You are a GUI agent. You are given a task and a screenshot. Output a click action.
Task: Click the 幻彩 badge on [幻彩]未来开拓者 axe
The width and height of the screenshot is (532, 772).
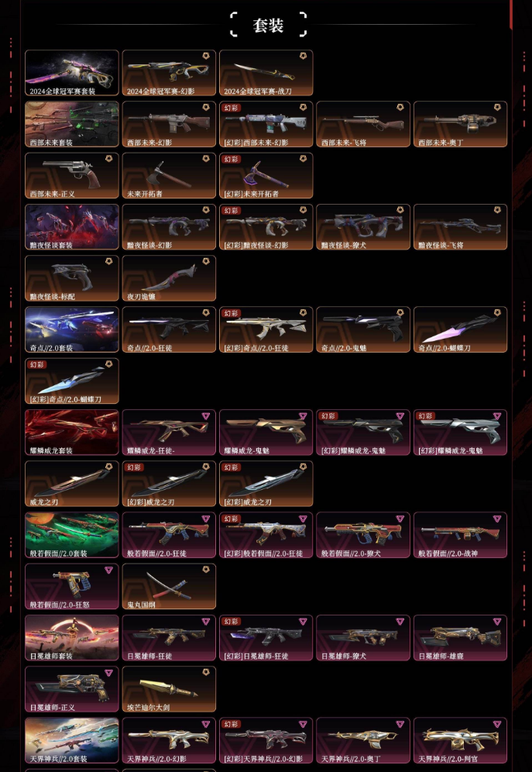(x=232, y=159)
